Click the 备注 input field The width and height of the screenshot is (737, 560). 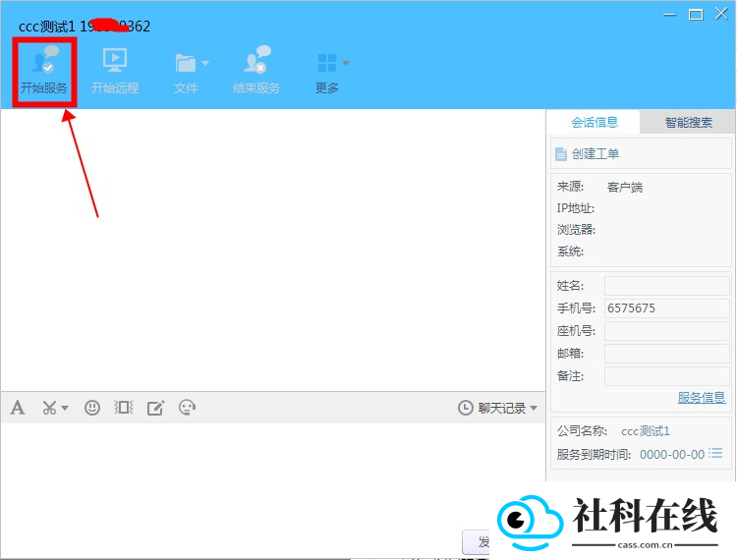coord(666,376)
